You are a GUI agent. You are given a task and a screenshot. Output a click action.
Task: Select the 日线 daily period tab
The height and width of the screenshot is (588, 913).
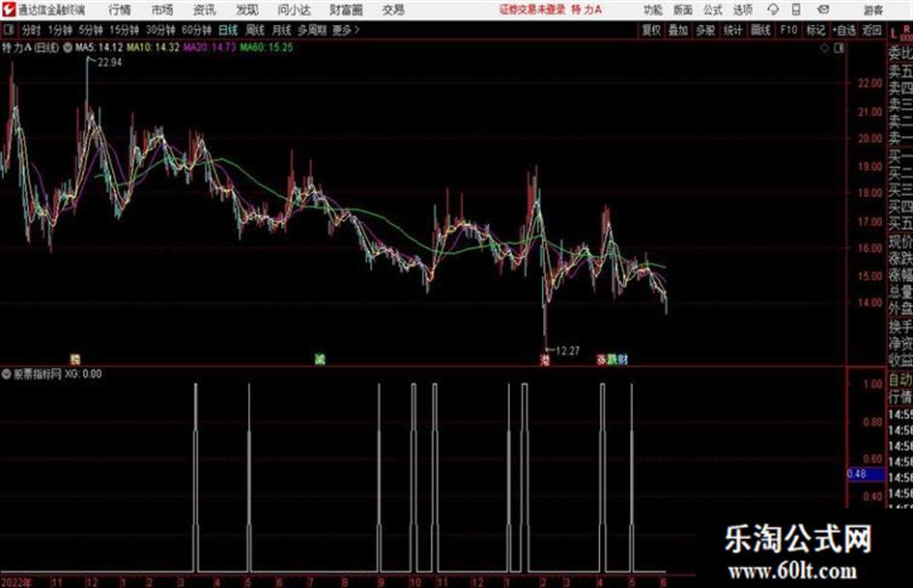228,30
